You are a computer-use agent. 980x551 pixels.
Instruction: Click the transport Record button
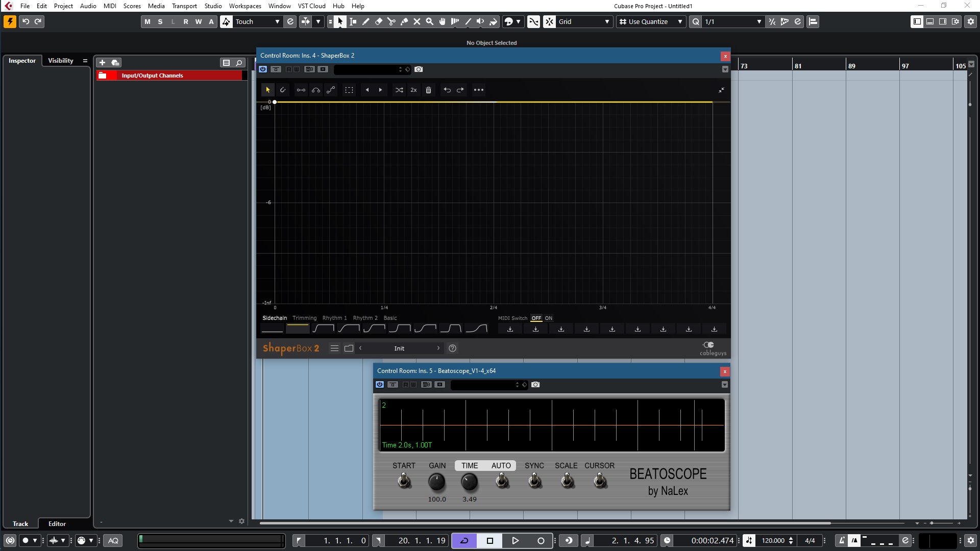(541, 540)
